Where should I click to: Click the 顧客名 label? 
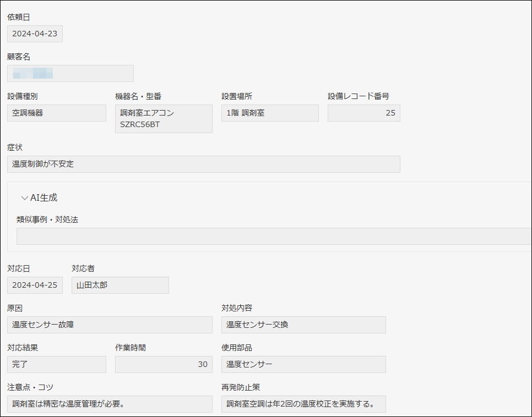[x=19, y=57]
